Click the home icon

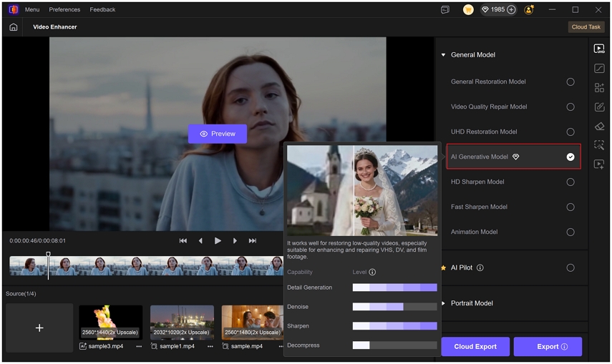(x=14, y=27)
